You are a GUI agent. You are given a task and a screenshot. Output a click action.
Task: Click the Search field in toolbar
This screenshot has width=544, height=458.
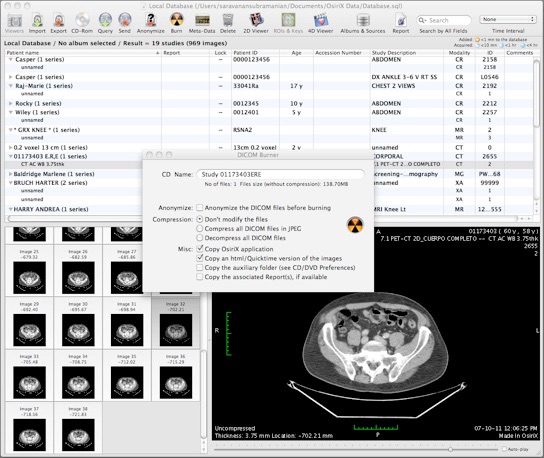click(x=444, y=20)
